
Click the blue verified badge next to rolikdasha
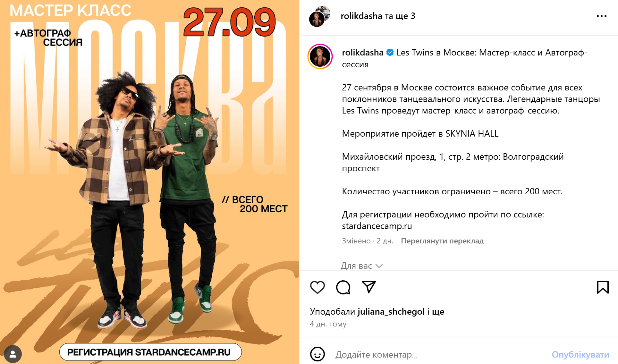(390, 53)
